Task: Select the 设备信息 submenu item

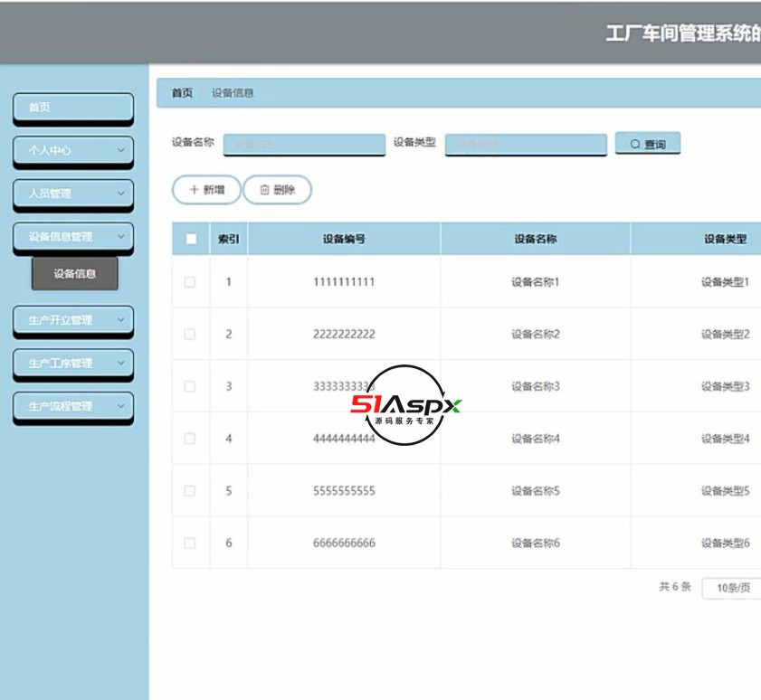Action: (76, 274)
